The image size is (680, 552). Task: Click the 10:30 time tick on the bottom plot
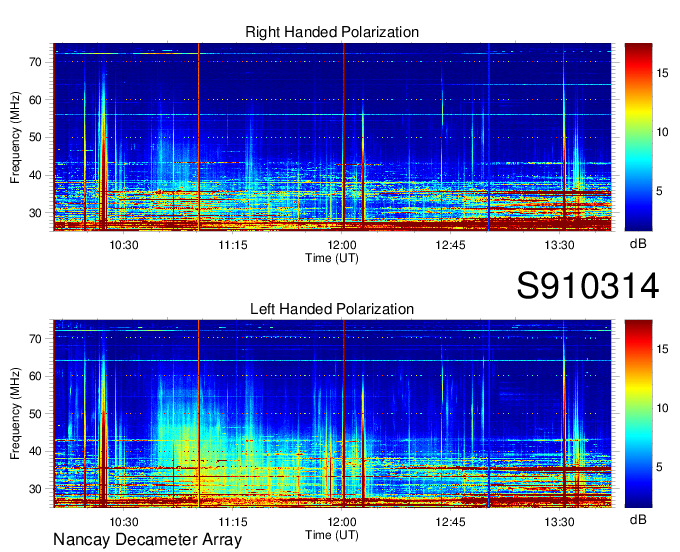coord(124,522)
